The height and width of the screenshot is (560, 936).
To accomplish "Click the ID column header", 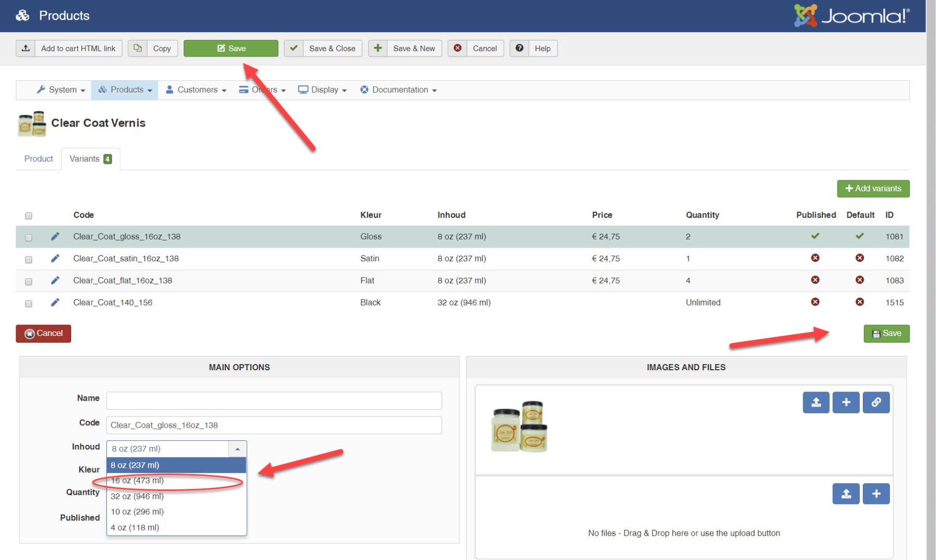I will tap(889, 215).
